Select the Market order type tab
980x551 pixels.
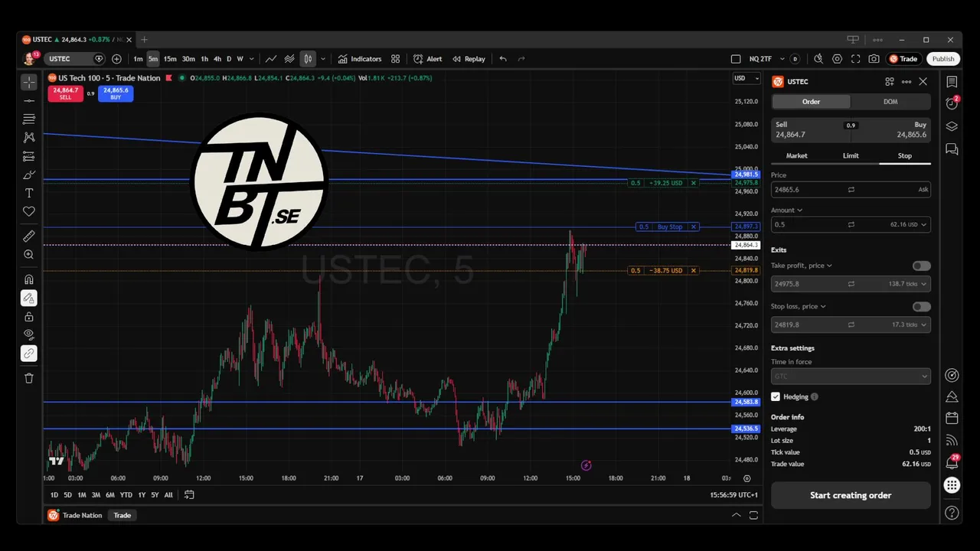coord(797,155)
